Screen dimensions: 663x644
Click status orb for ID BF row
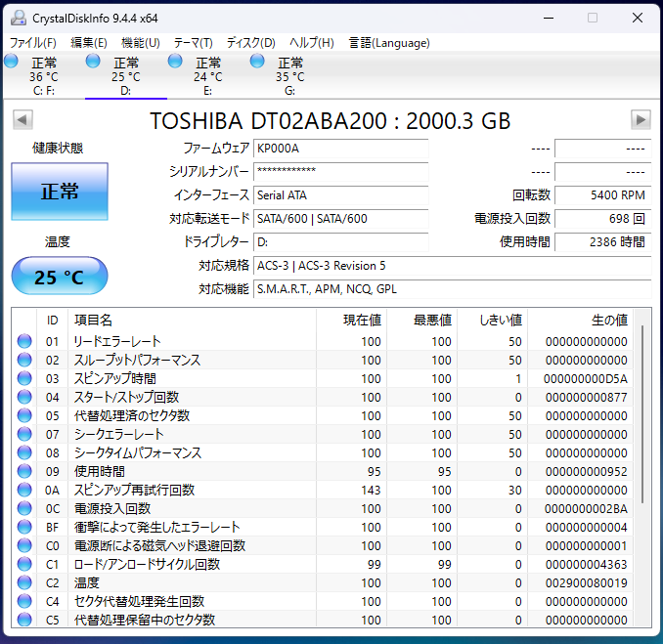coord(24,527)
